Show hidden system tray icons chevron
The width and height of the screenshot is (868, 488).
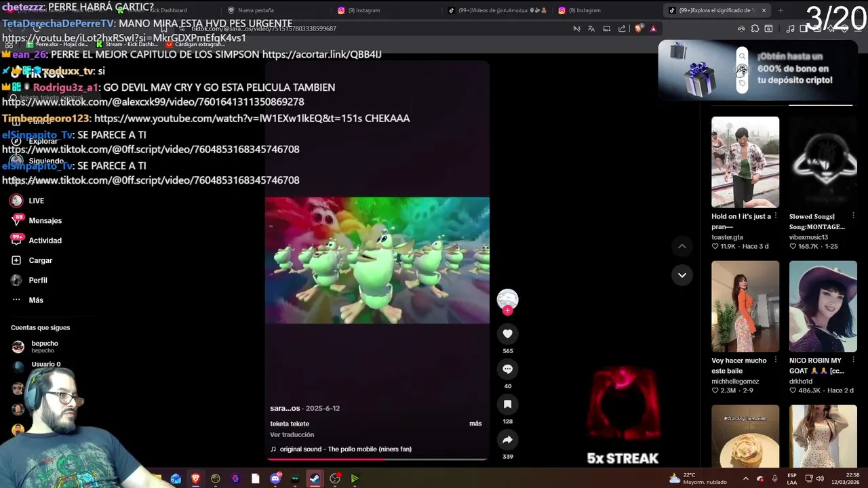coord(745,479)
